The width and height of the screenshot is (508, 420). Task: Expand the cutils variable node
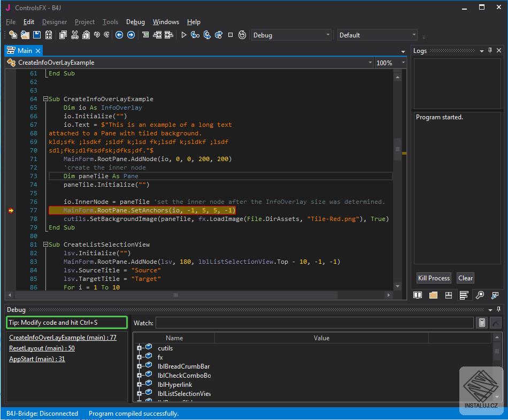coord(140,348)
